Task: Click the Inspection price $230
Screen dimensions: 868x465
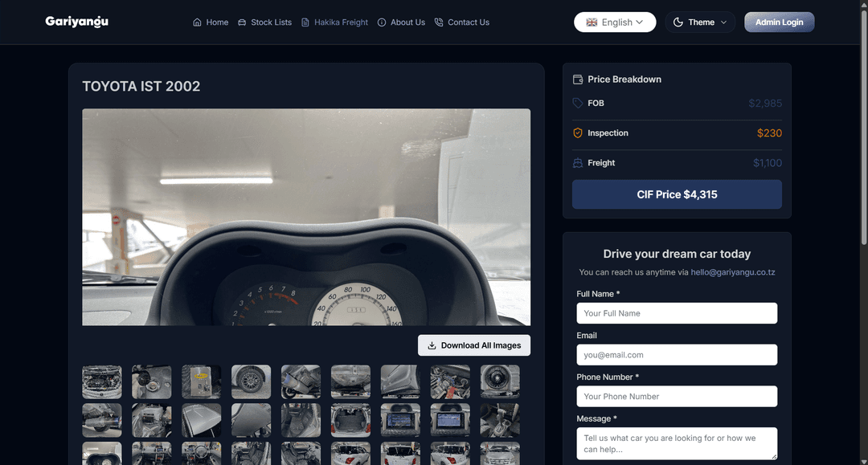Action: [x=769, y=133]
